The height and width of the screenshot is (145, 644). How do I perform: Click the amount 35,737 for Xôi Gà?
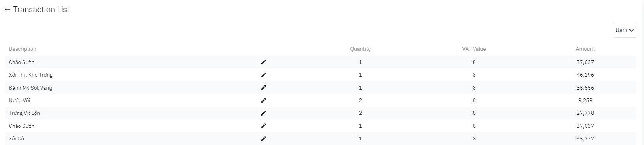pyautogui.click(x=585, y=139)
